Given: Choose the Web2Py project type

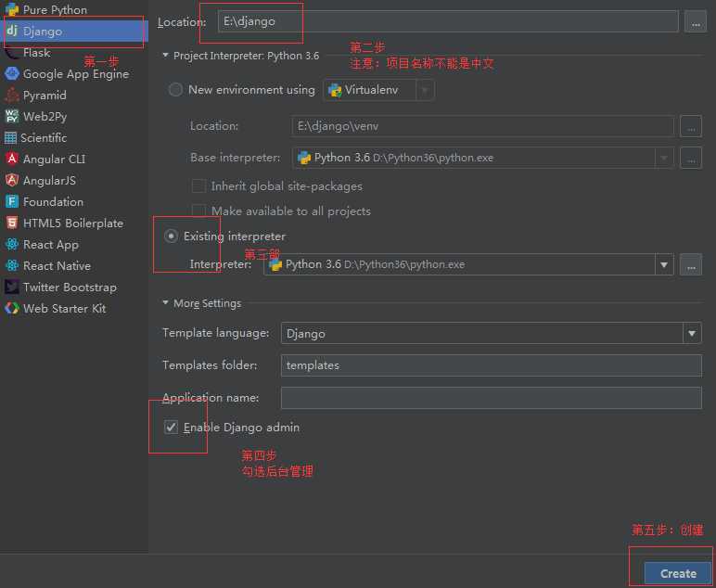Looking at the screenshot, I should click(x=74, y=117).
